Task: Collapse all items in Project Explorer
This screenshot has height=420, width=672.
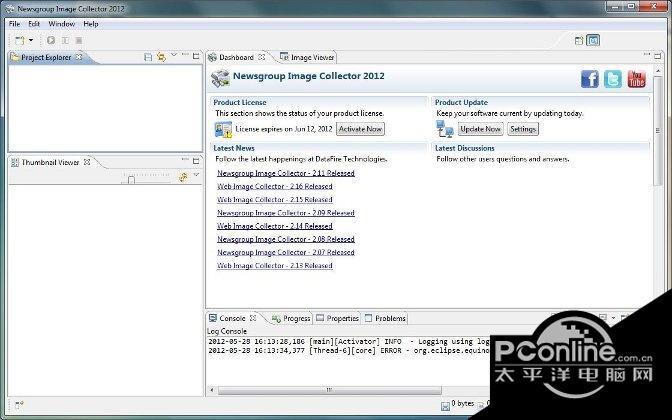Action: (148, 57)
